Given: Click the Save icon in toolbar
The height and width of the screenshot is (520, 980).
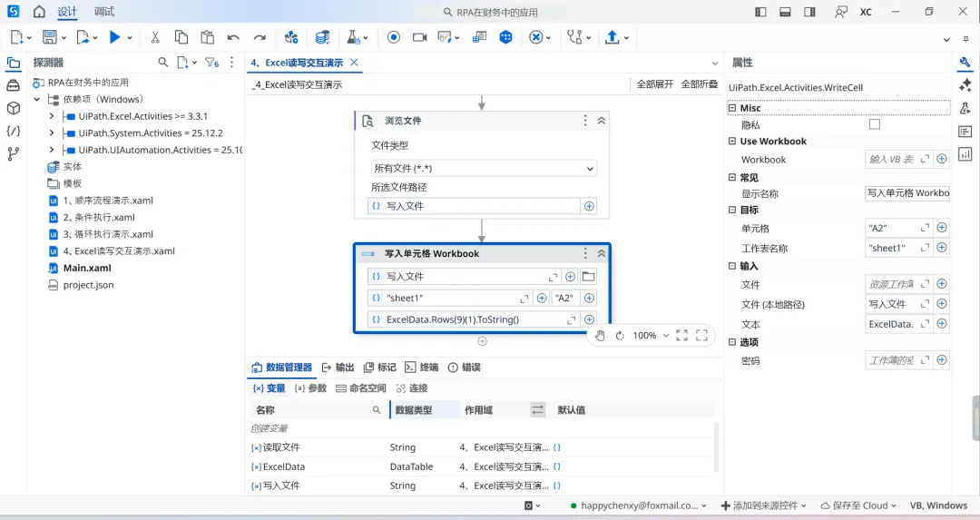Looking at the screenshot, I should (x=49, y=37).
